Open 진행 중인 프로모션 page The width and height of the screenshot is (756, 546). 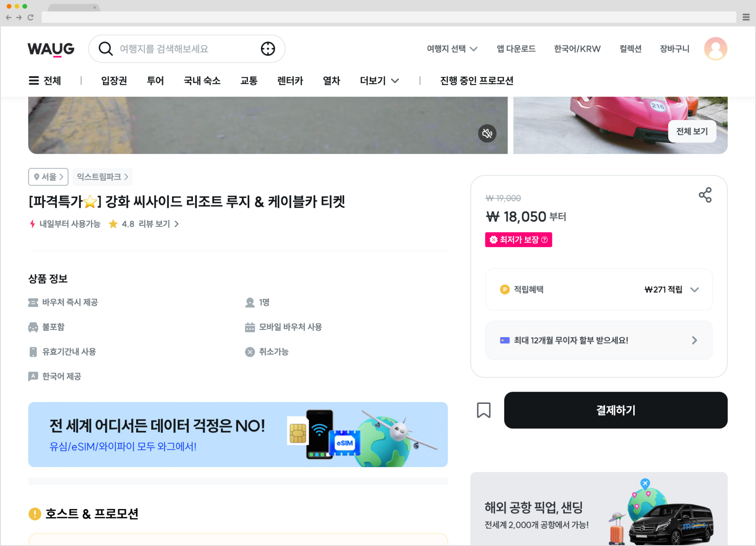[x=476, y=81]
